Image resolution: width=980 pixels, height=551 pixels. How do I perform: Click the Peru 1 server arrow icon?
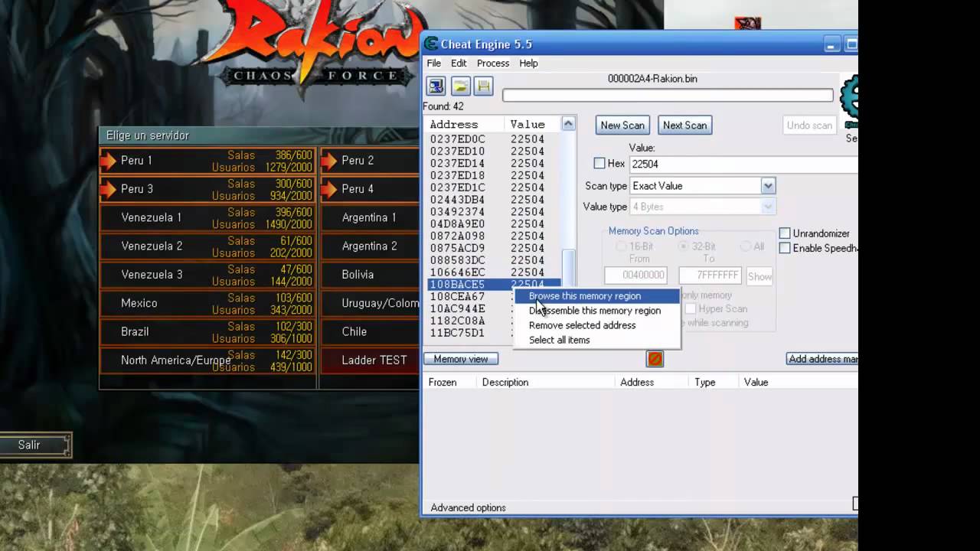[x=109, y=161]
